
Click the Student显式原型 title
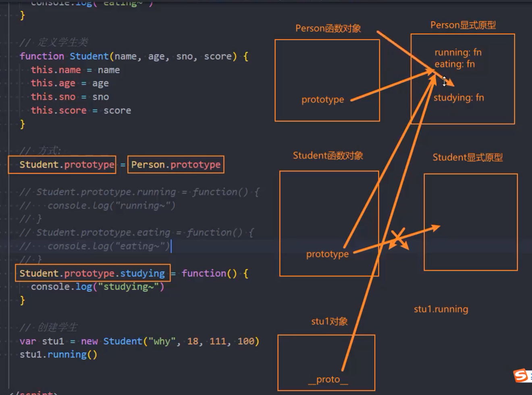pyautogui.click(x=468, y=157)
